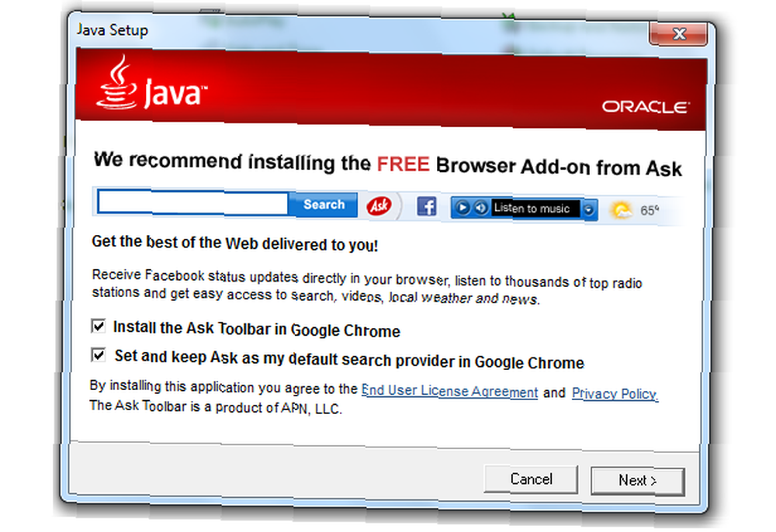Click the blue Search button
This screenshot has height=532, width=776.
[324, 205]
